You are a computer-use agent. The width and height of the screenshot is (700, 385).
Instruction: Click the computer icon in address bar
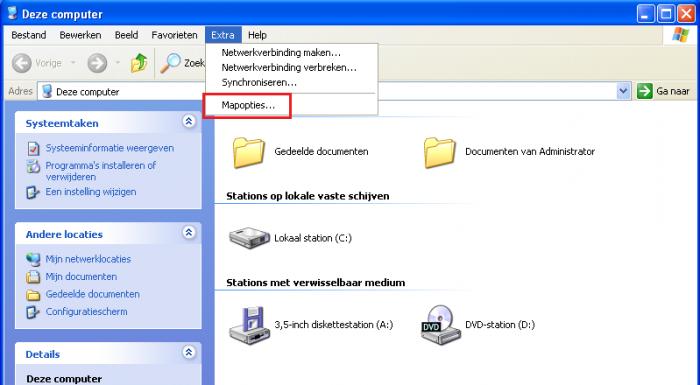click(46, 92)
